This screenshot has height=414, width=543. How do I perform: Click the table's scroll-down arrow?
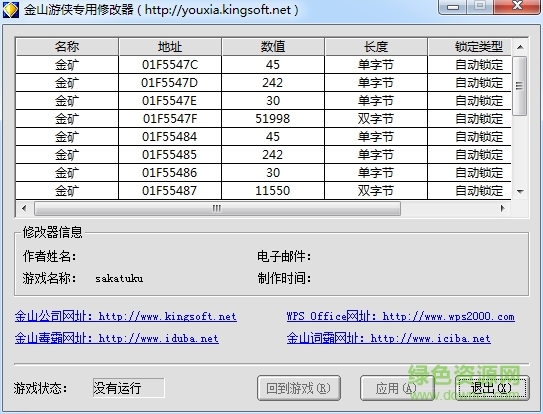pyautogui.click(x=520, y=191)
